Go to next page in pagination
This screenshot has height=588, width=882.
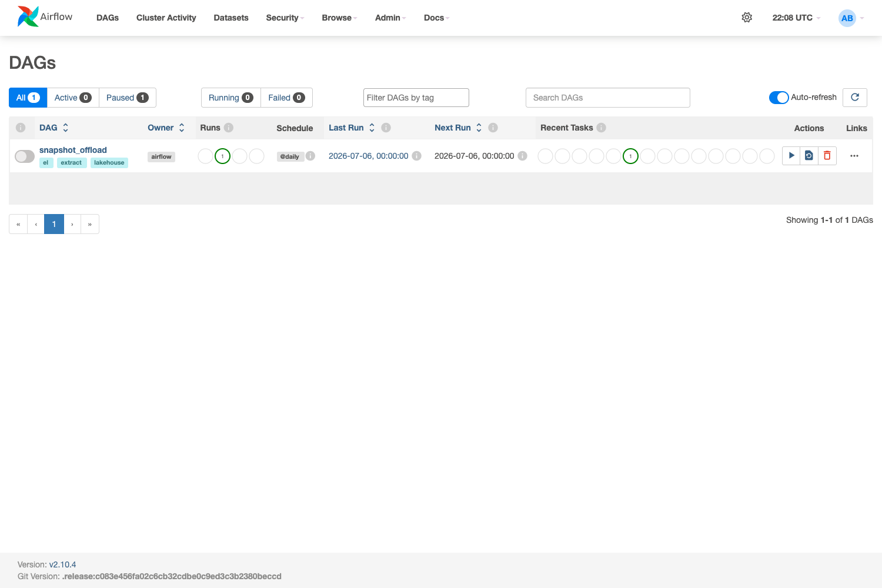72,224
